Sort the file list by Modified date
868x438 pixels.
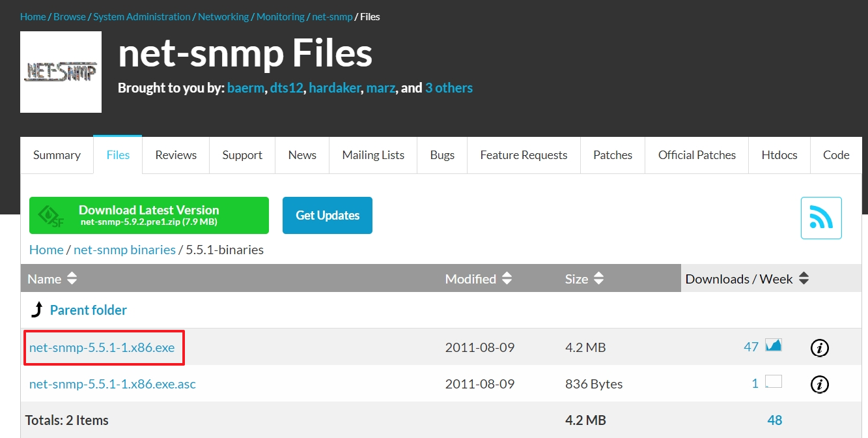(479, 279)
